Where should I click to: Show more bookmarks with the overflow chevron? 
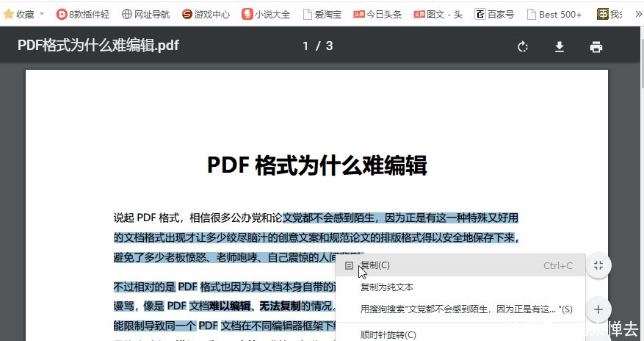coord(638,15)
